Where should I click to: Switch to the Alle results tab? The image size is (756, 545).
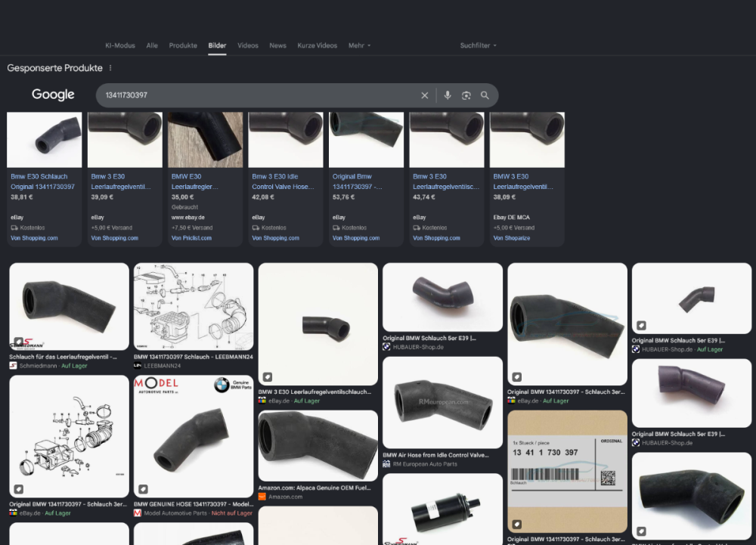point(152,45)
